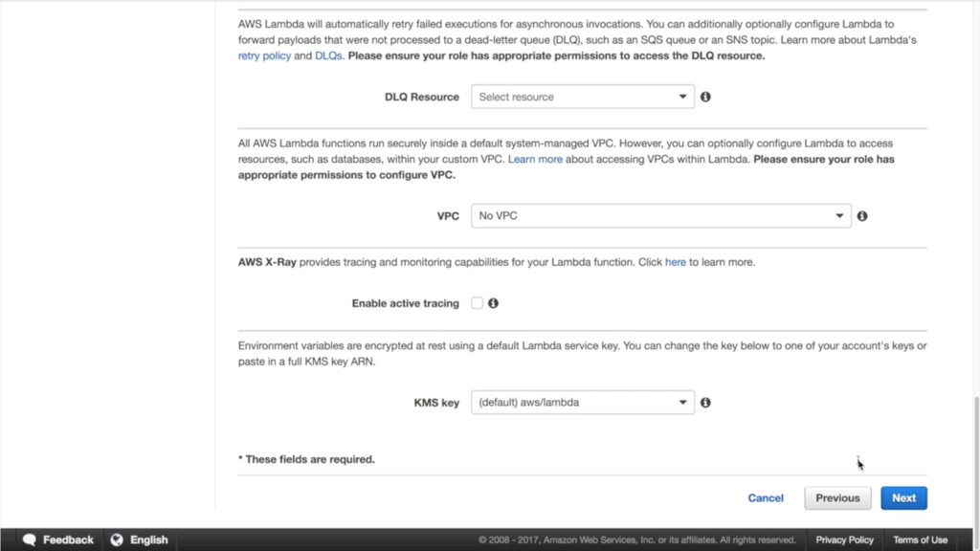Cancel the function configuration
This screenshot has width=980, height=551.
point(765,498)
